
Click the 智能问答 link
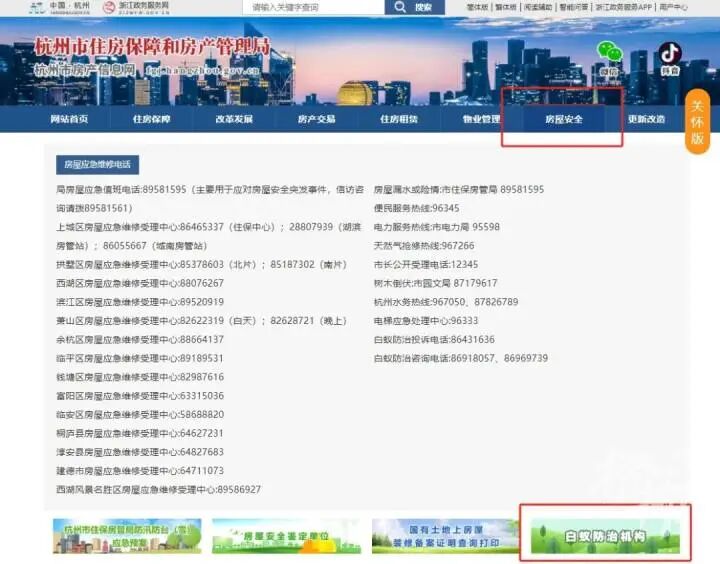(574, 7)
